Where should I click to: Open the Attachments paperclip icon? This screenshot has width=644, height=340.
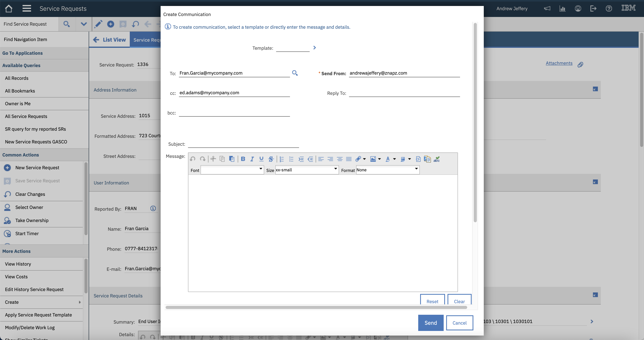(x=581, y=64)
